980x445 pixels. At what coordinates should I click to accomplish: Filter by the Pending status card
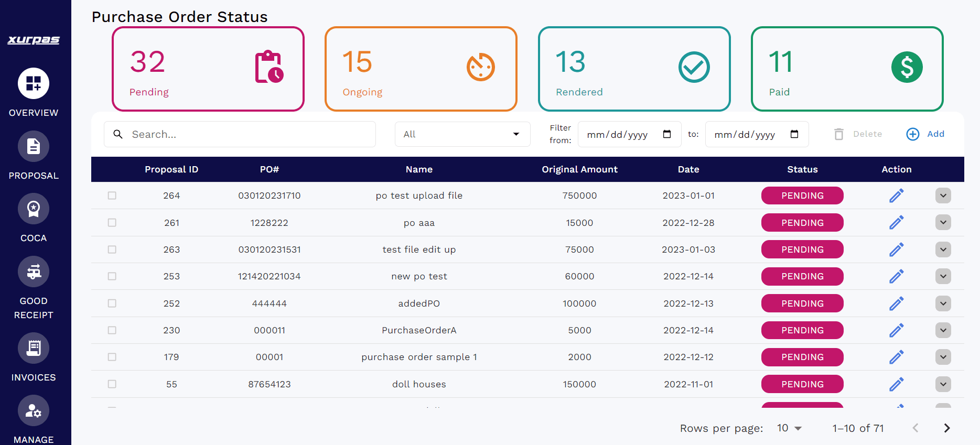(208, 69)
